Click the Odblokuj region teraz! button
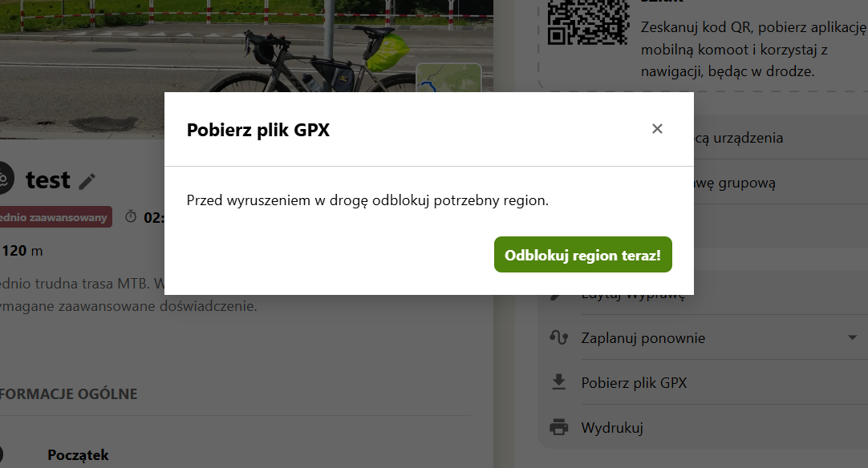 coord(583,255)
